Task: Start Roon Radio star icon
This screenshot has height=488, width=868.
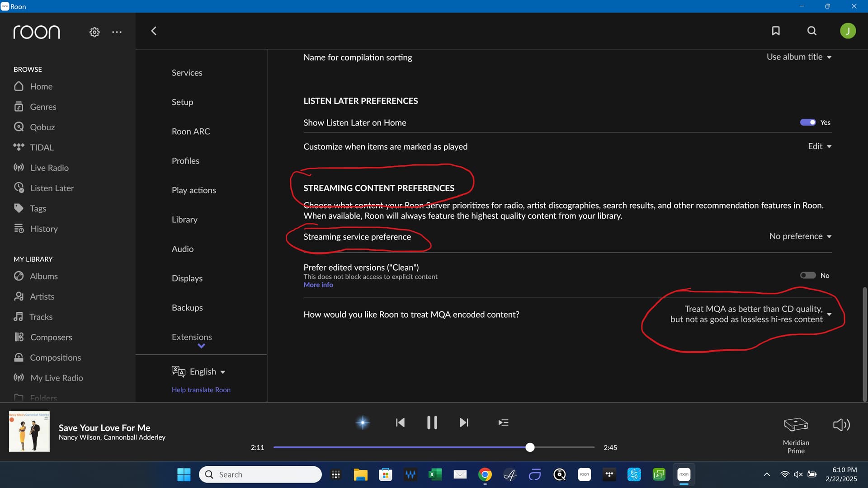Action: 363,422
